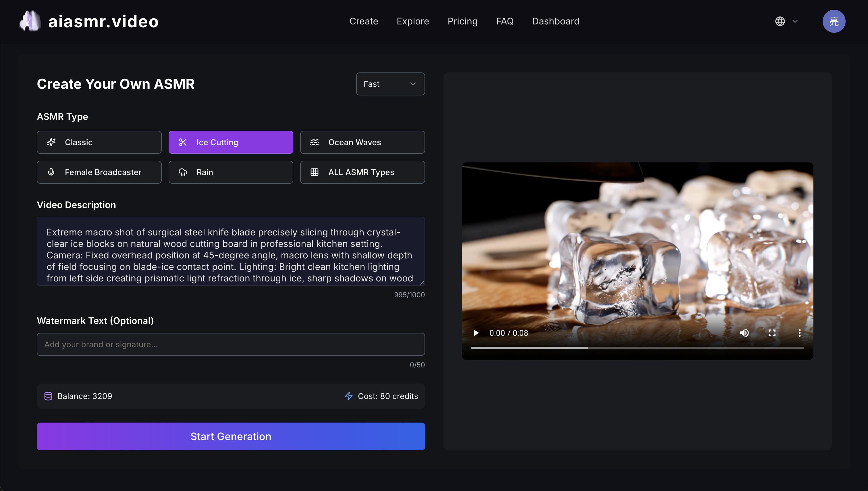The height and width of the screenshot is (491, 868).
Task: Click the aiasmr.video logo icon
Action: point(29,21)
